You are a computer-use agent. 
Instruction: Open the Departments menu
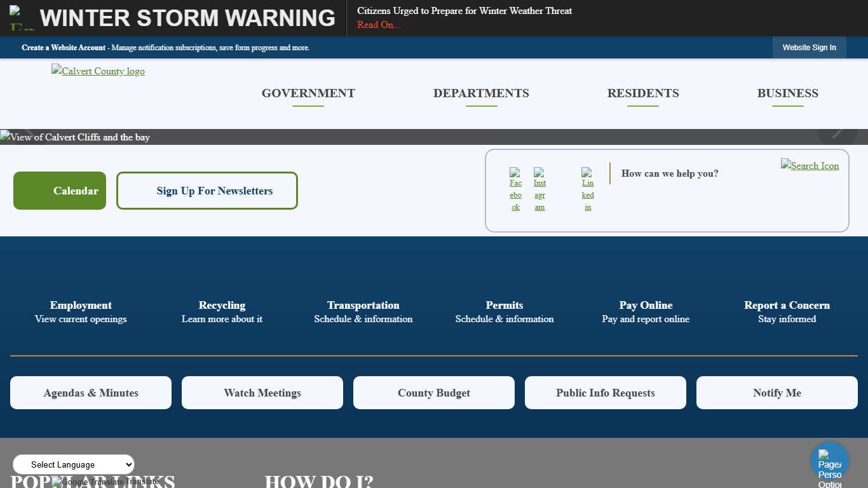pos(481,93)
